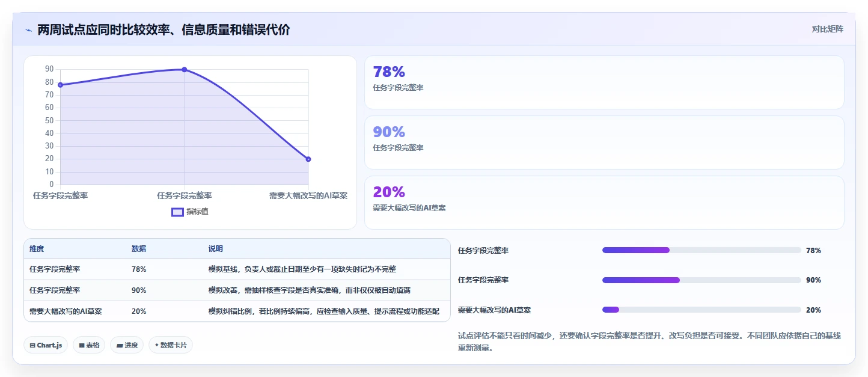868x377 pixels.
Task: Click the 78% progress bar
Action: (x=701, y=250)
